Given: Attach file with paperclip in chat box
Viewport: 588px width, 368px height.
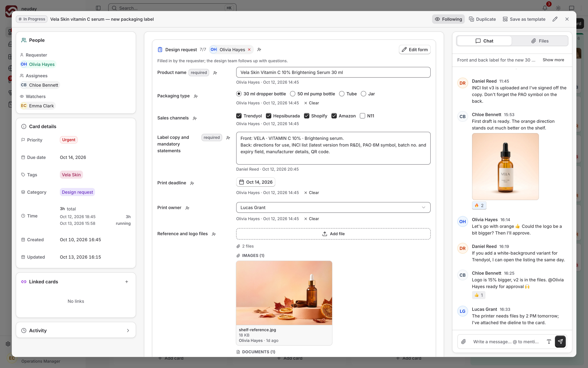Looking at the screenshot, I should click(x=464, y=341).
